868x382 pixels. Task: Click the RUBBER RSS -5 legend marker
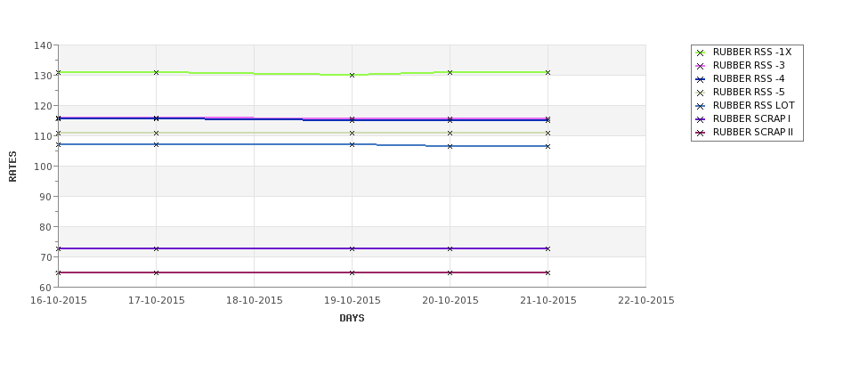(x=701, y=93)
